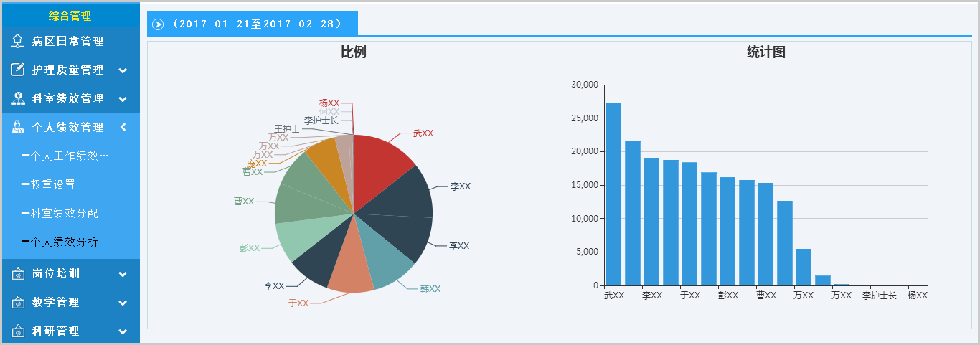Click the 护理质量管理 edit icon
This screenshot has height=345, width=980.
pos(18,70)
